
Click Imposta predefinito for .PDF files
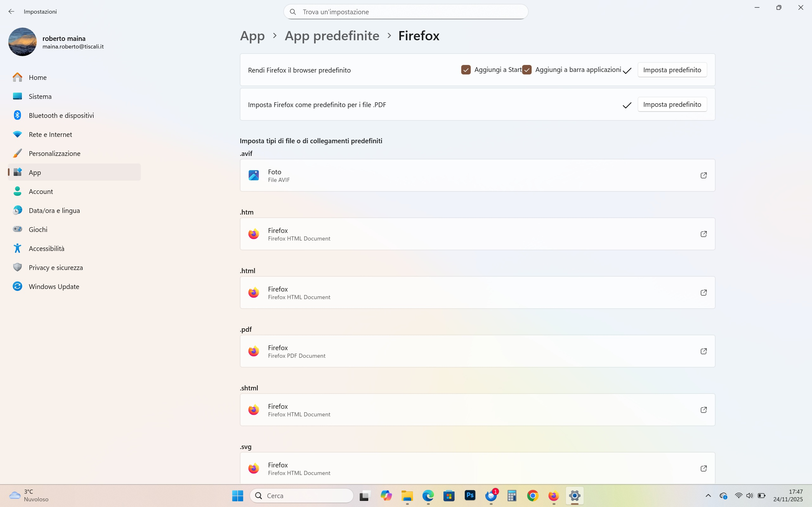[672, 104]
